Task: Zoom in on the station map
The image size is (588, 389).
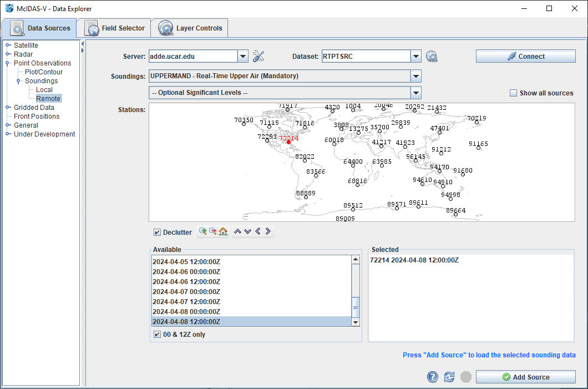Action: (x=202, y=231)
